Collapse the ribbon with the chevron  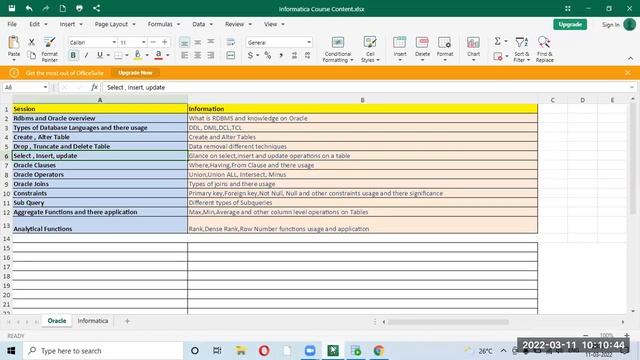click(631, 59)
